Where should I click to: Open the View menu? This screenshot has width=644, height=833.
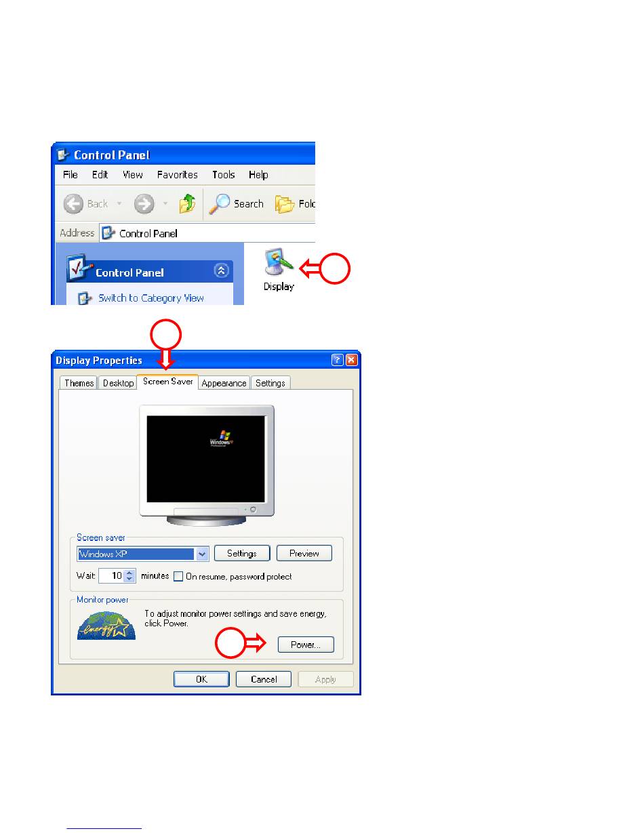[133, 174]
